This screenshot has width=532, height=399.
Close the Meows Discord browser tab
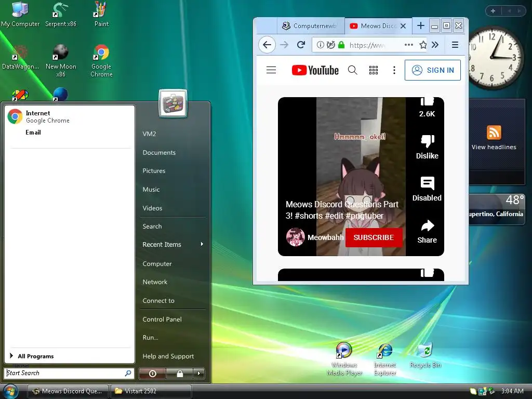pyautogui.click(x=403, y=26)
